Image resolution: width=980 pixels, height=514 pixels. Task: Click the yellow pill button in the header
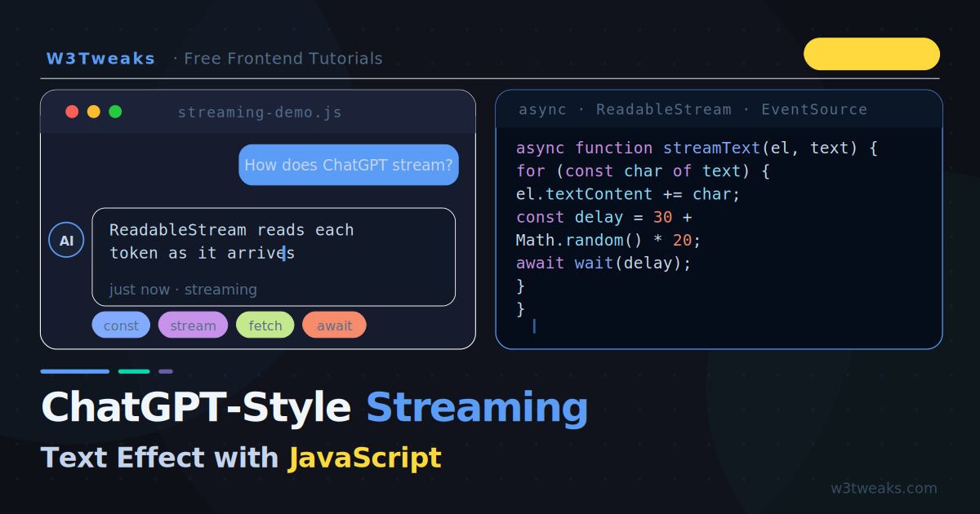tap(871, 54)
